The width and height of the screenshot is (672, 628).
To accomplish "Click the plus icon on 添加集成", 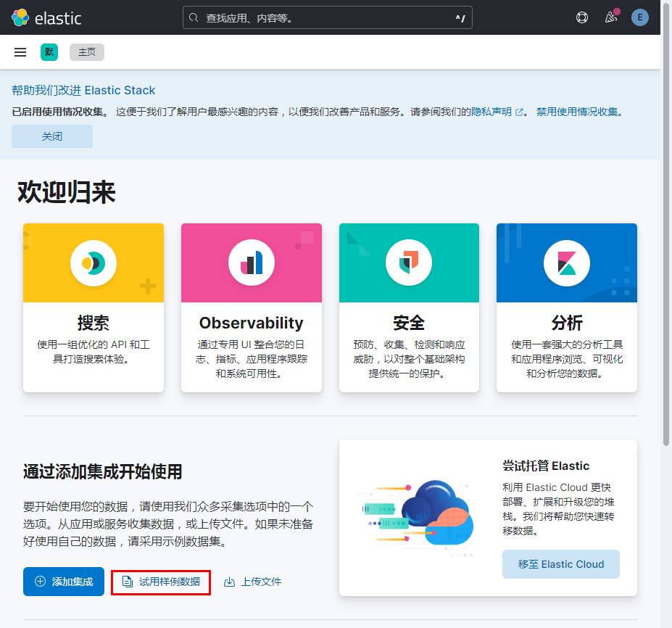I will pyautogui.click(x=40, y=582).
